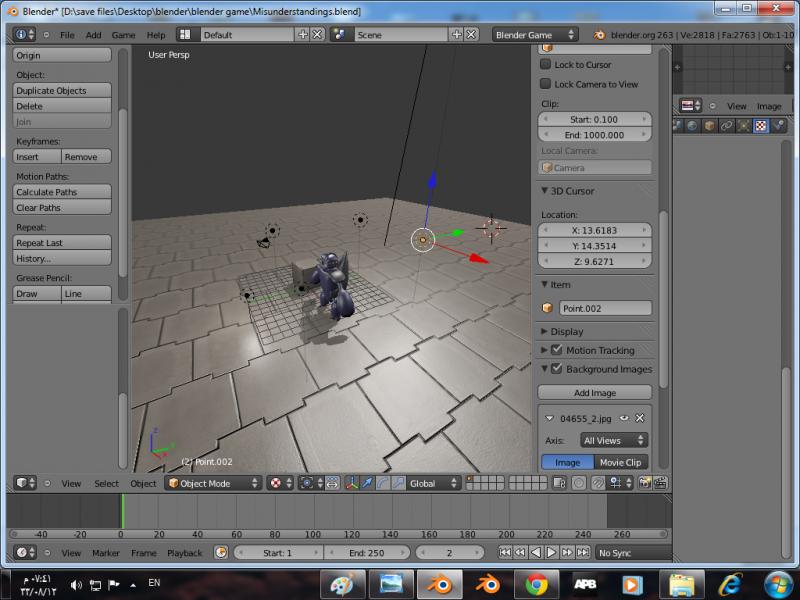
Task: Enable the Lock to Cursor checkbox
Action: point(545,64)
